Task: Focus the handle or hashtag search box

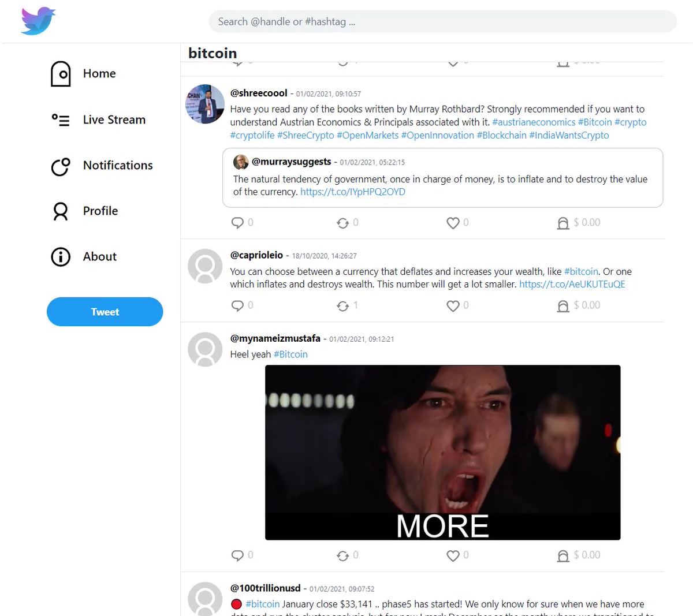Action: (x=442, y=21)
